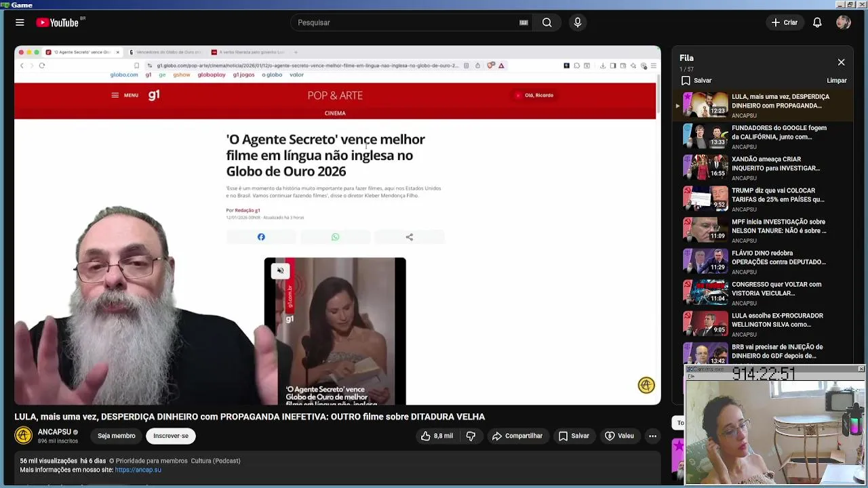Dislike the video with thumbs down

471,436
